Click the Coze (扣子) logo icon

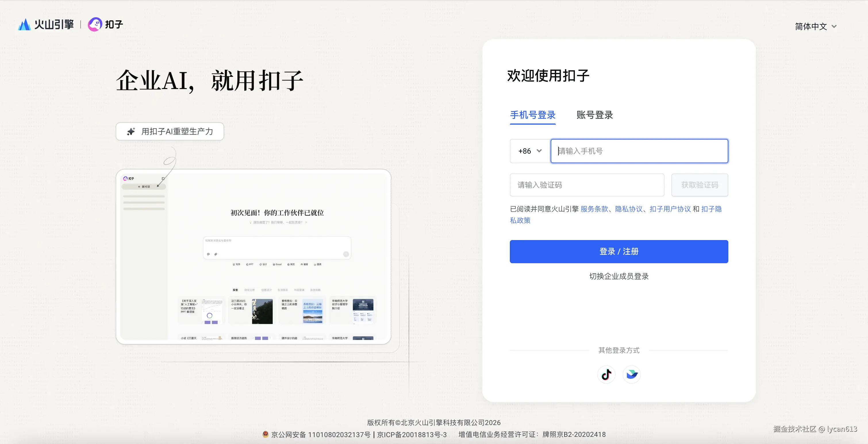[95, 25]
